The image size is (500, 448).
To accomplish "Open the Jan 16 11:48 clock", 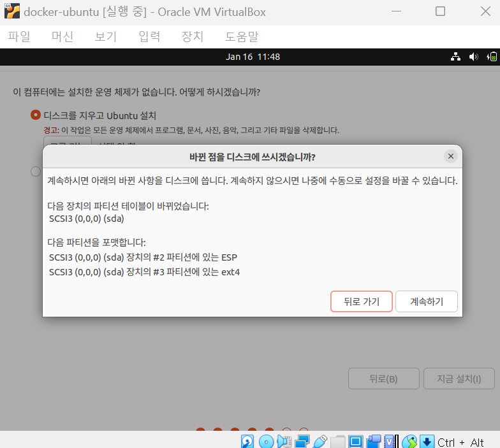I will point(253,57).
